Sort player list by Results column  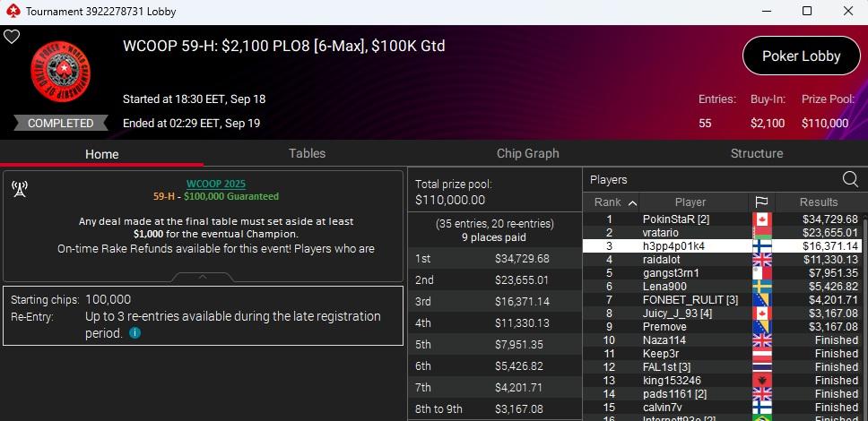[818, 202]
